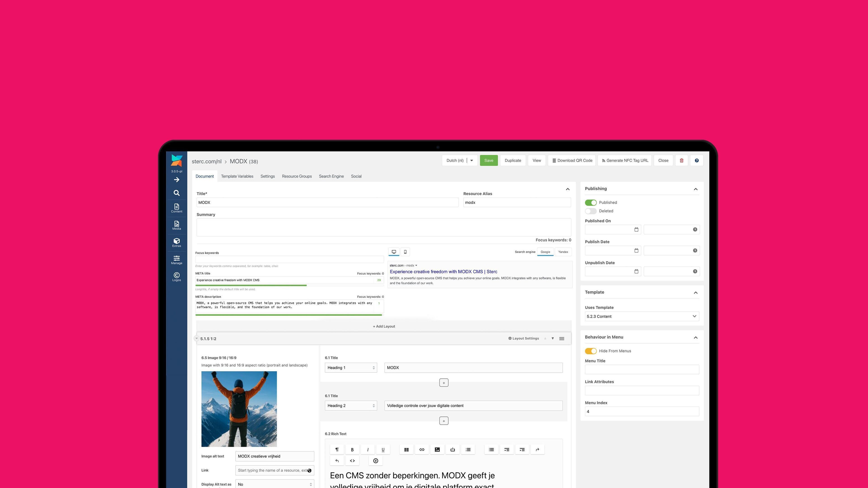Click Generate NFC Tag URL button
Viewport: 868px width, 488px height.
(x=625, y=161)
